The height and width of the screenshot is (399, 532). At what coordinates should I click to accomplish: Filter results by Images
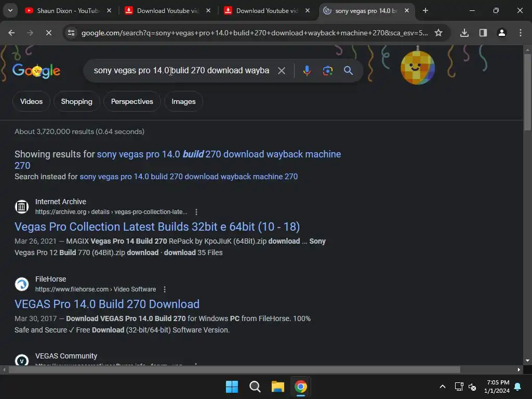[x=183, y=101]
